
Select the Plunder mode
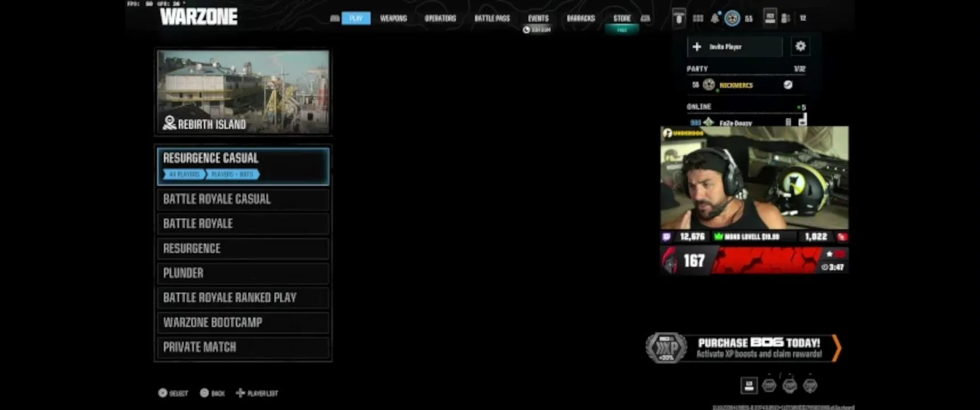pos(243,273)
